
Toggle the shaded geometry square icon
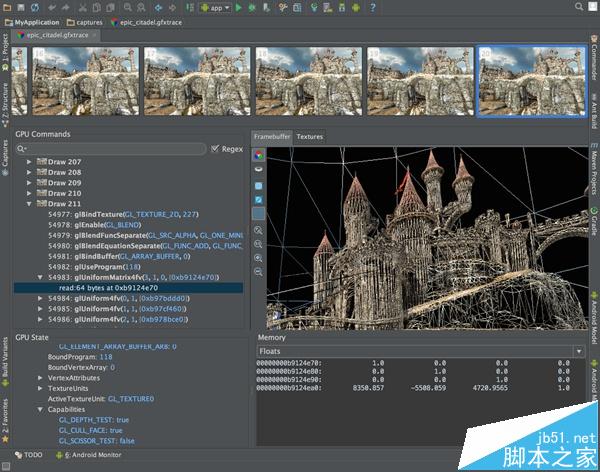(259, 186)
